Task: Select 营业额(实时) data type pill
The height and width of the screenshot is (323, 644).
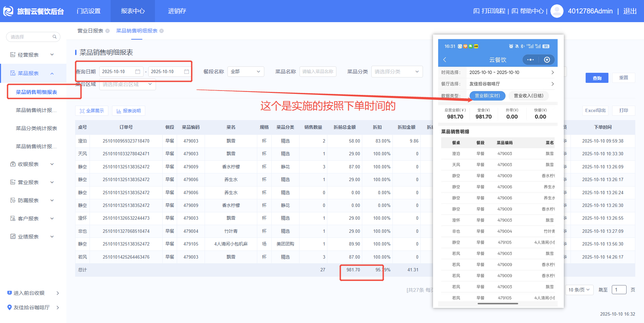Action: click(x=487, y=96)
